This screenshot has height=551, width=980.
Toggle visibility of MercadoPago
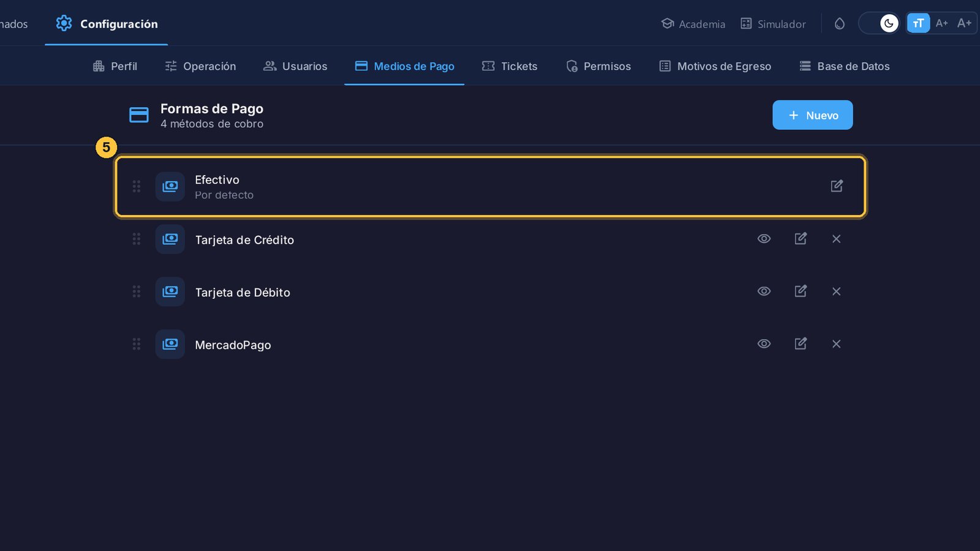pos(764,344)
